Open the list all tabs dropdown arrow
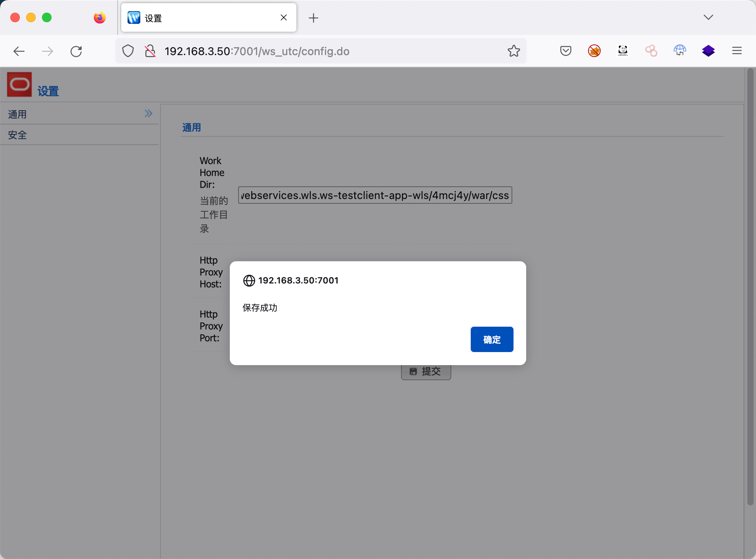 708,17
